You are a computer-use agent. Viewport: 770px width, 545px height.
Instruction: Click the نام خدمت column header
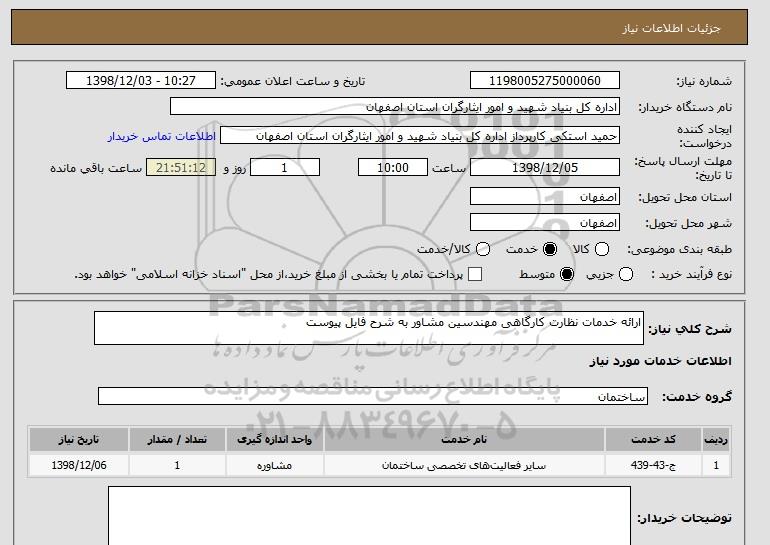click(464, 439)
